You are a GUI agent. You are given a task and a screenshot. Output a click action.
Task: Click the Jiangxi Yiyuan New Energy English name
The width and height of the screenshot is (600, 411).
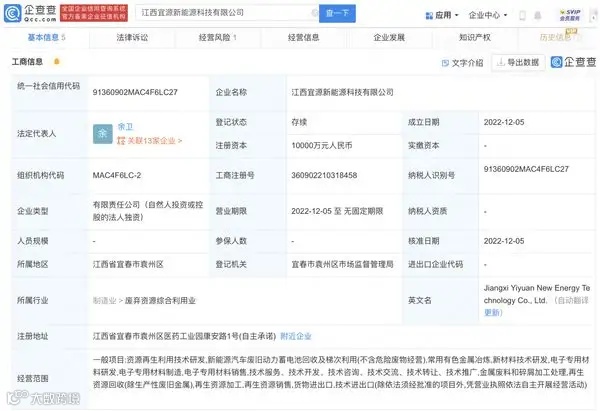pyautogui.click(x=536, y=294)
